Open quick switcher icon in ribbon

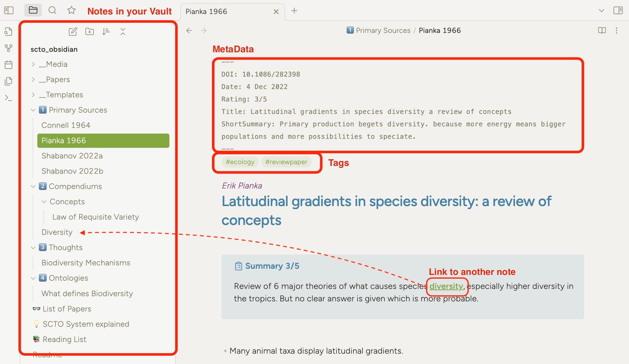[x=9, y=32]
